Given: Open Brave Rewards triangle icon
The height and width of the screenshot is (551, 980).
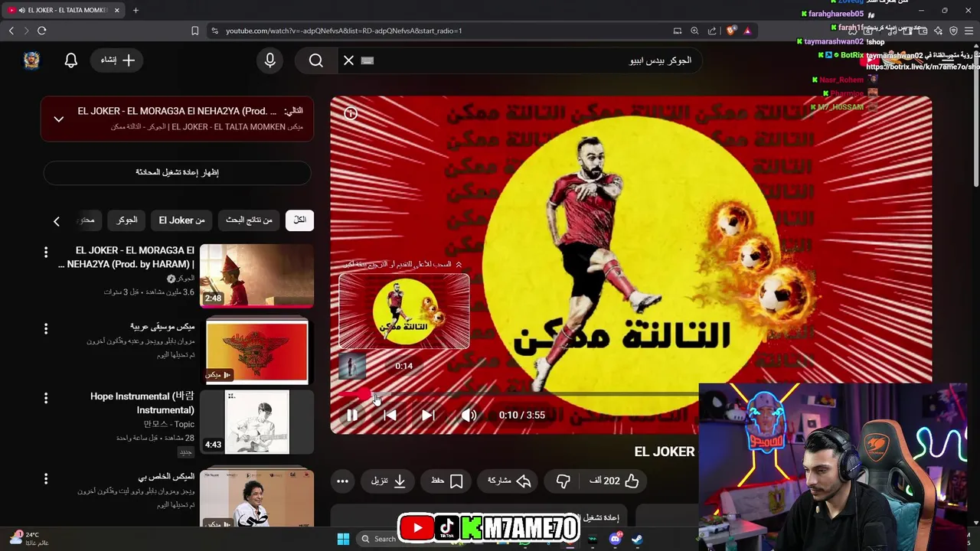Looking at the screenshot, I should click(747, 31).
